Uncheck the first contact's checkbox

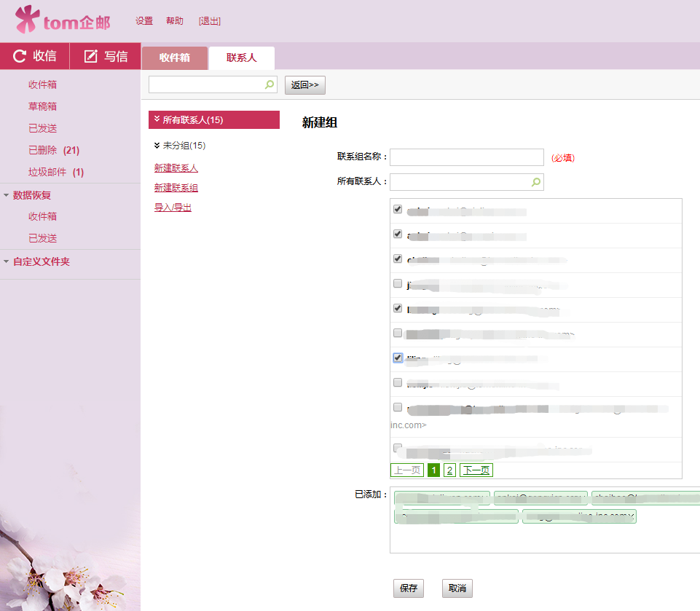[398, 209]
